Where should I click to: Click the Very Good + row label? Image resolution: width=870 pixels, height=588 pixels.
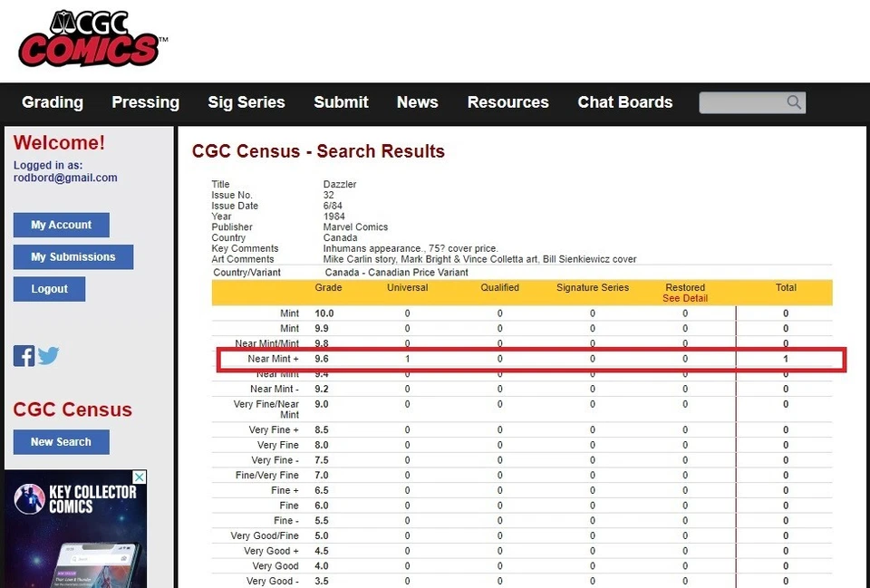(x=271, y=551)
